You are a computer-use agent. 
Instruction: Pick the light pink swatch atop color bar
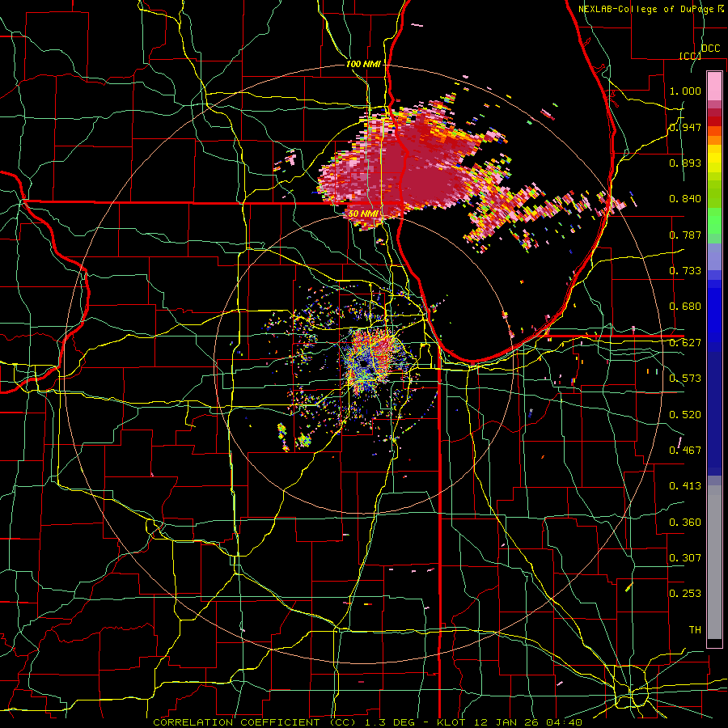pyautogui.click(x=714, y=86)
